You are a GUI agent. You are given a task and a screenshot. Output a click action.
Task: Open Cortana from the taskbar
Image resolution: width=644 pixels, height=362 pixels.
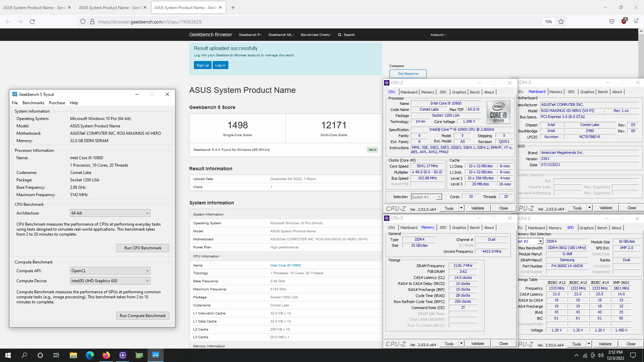pyautogui.click(x=40, y=355)
